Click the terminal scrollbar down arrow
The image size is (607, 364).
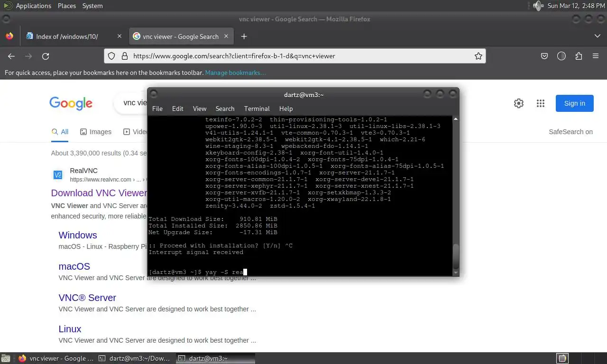coord(456,273)
